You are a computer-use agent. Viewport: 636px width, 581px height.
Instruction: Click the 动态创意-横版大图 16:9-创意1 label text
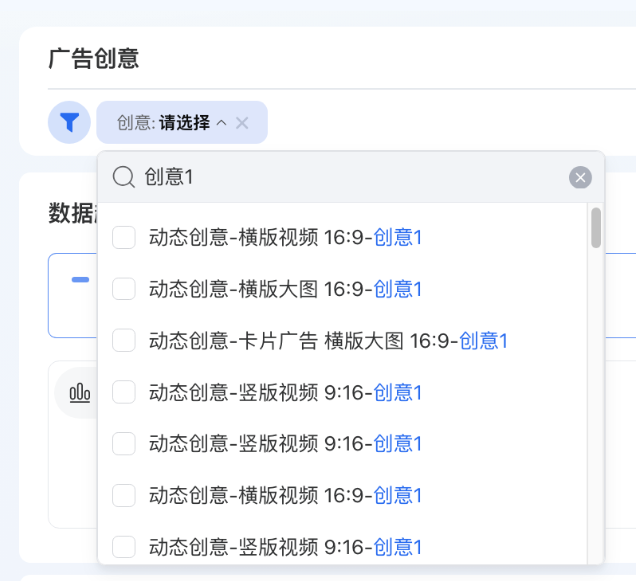pos(285,289)
